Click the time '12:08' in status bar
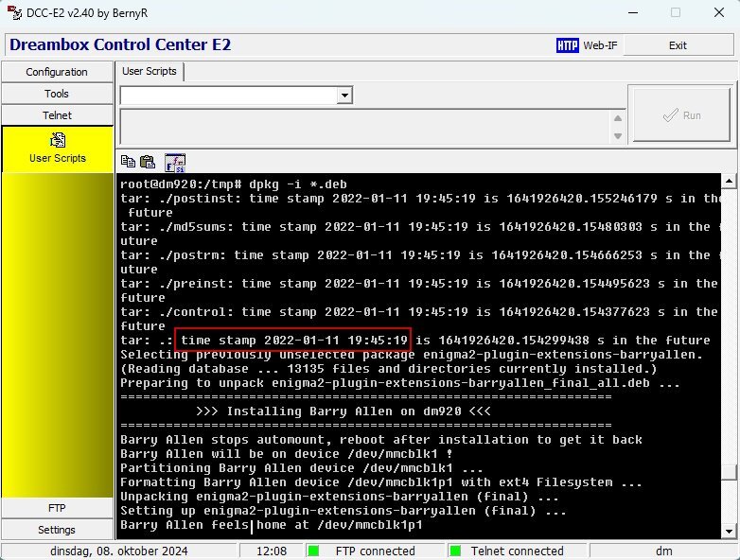Screen dimensions: 740x560 [x=272, y=551]
